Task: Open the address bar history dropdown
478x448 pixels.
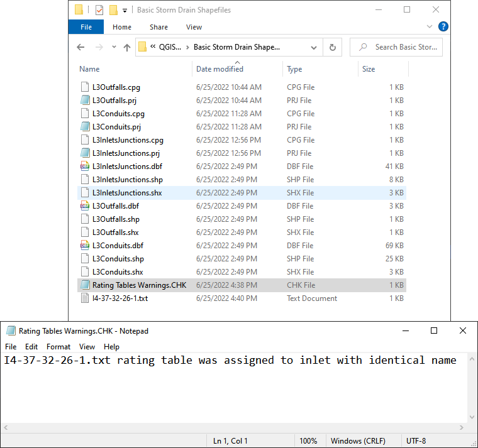Action: pyautogui.click(x=314, y=47)
